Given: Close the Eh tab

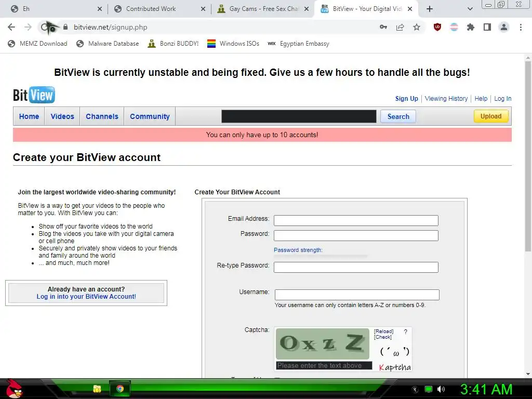Looking at the screenshot, I should click(99, 9).
